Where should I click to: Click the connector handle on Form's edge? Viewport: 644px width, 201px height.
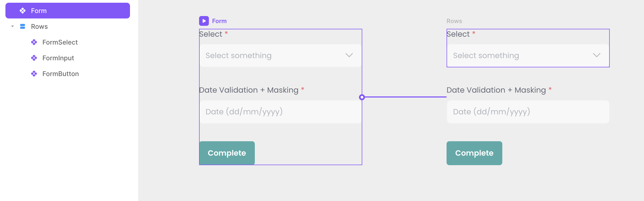point(362,97)
